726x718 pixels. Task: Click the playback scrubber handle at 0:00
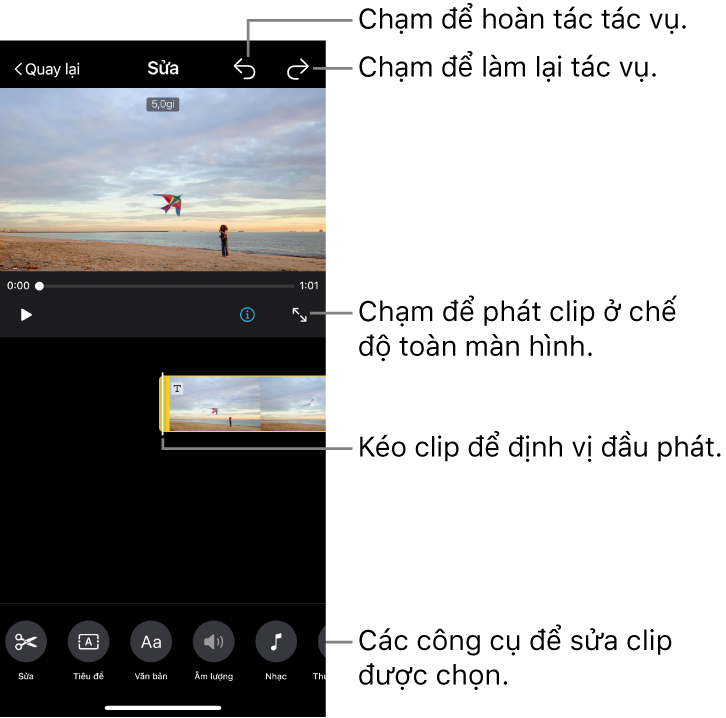[x=40, y=286]
